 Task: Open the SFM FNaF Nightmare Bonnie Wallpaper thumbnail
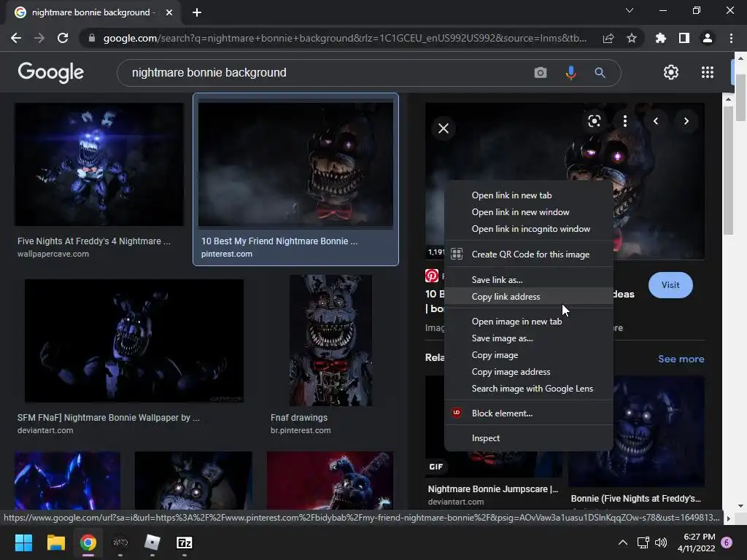click(x=134, y=341)
